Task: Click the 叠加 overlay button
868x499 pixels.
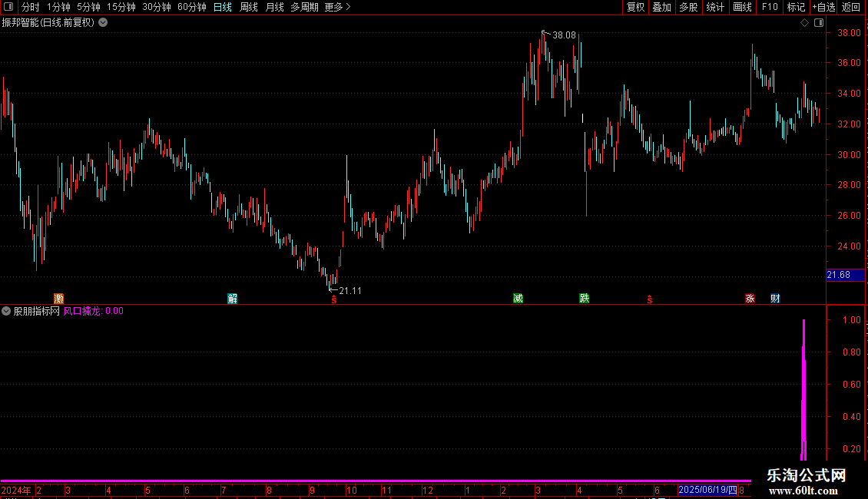Action: click(x=661, y=7)
